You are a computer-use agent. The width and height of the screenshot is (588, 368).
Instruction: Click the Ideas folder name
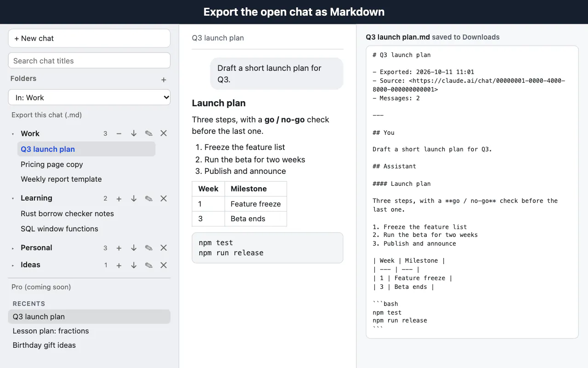30,264
